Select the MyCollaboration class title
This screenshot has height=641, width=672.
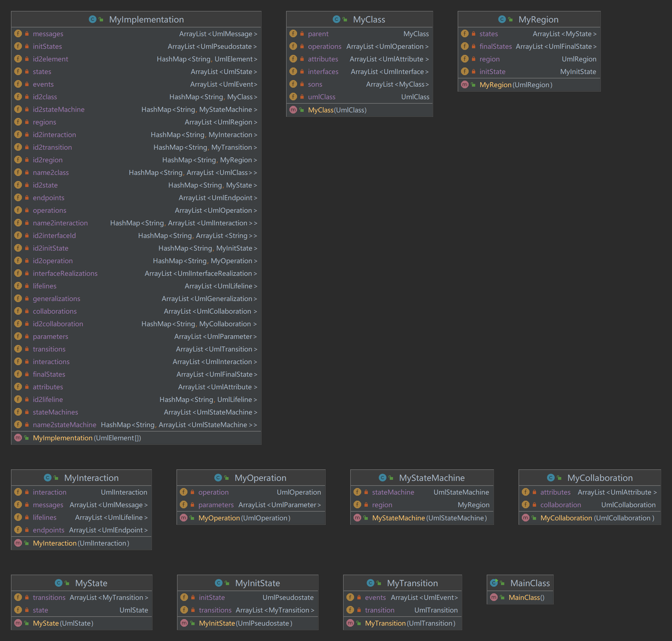pyautogui.click(x=600, y=478)
